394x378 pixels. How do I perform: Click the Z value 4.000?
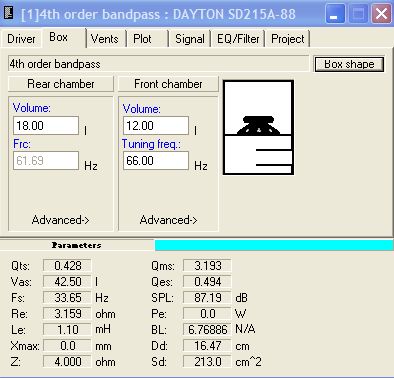67,362
